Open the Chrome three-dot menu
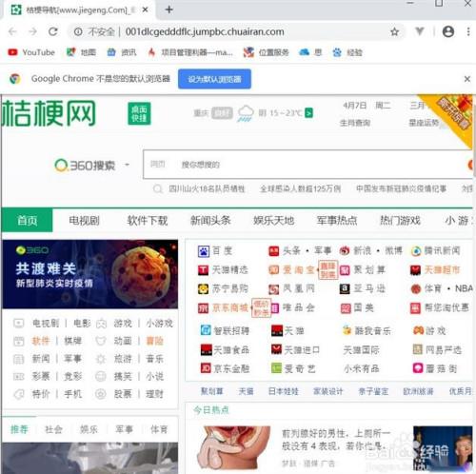 pos(468,31)
